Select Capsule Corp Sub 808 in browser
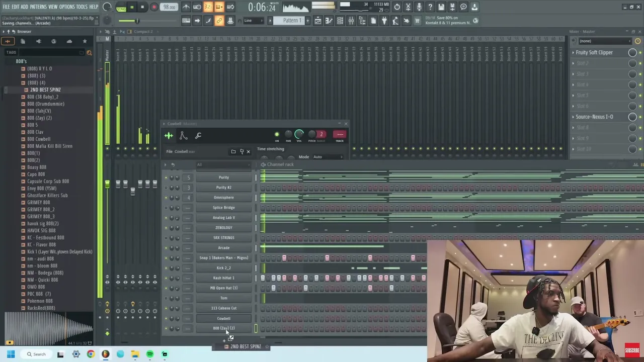 pos(48,181)
